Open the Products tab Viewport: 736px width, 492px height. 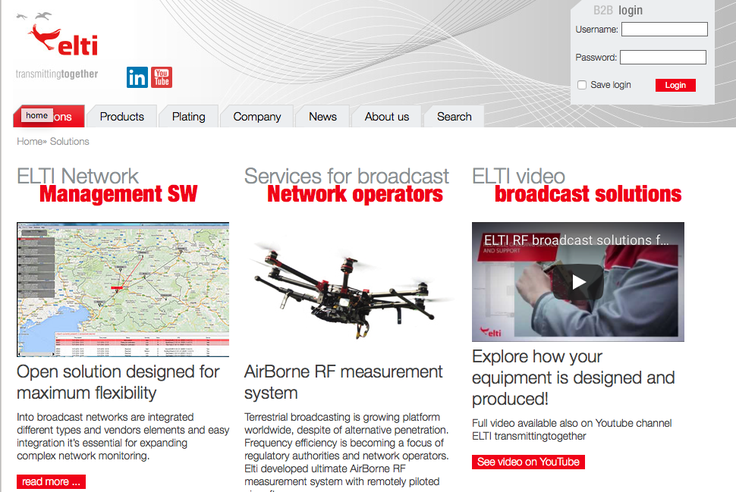(x=122, y=116)
